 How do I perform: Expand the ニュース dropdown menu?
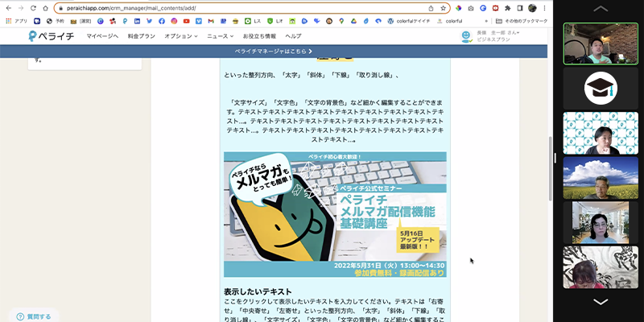pos(220,36)
